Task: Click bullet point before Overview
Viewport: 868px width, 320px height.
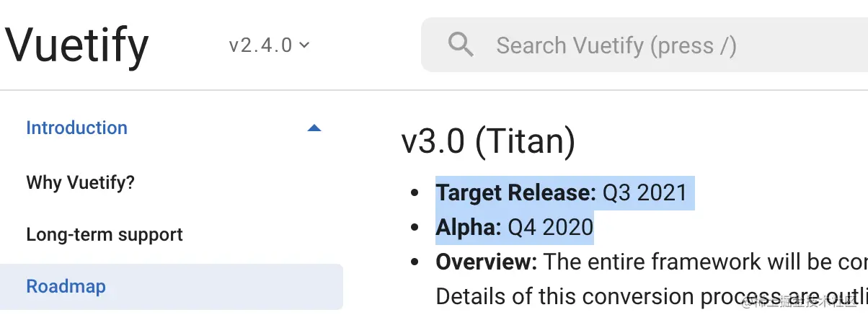Action: point(414,262)
